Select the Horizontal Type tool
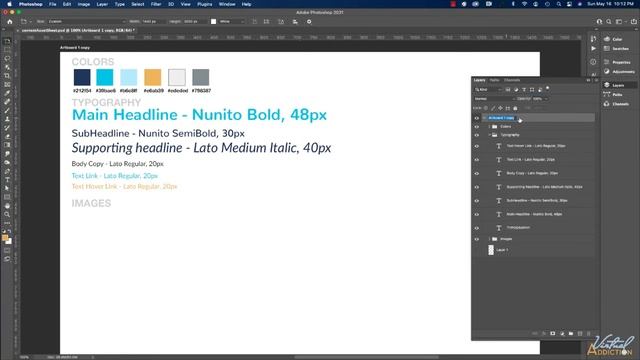640x360 pixels. pos(7,180)
